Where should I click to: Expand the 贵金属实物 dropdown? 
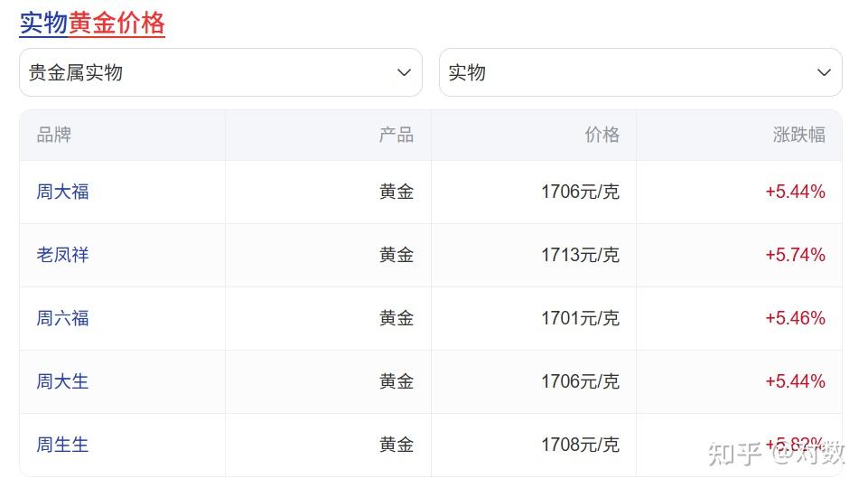[x=219, y=72]
